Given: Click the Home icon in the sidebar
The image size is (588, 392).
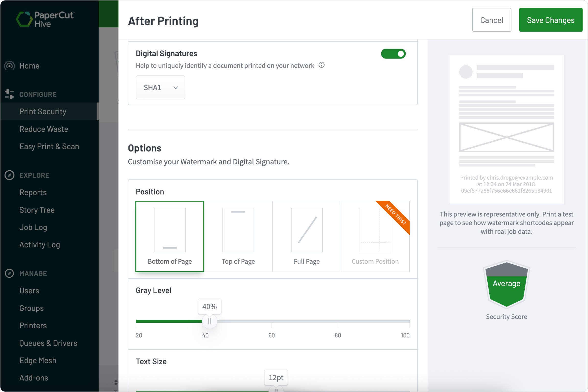Looking at the screenshot, I should coord(9,66).
